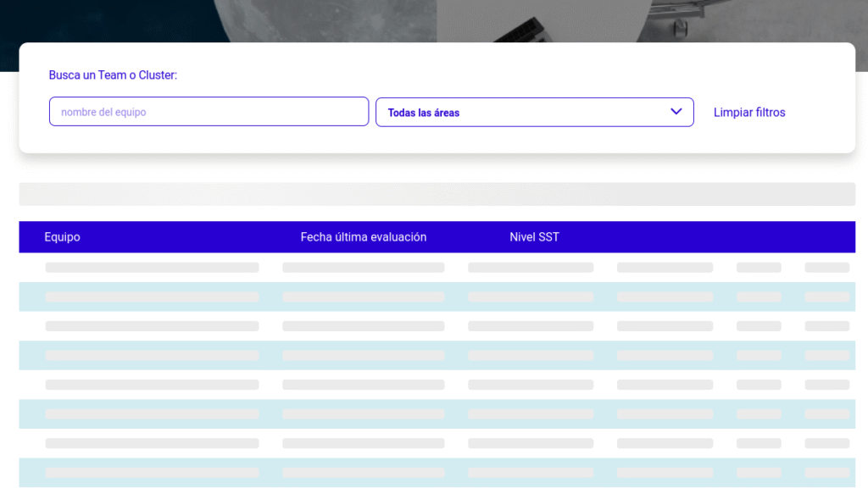This screenshot has width=868, height=488.
Task: Click the seventh row's SST level placeholder
Action: click(531, 443)
